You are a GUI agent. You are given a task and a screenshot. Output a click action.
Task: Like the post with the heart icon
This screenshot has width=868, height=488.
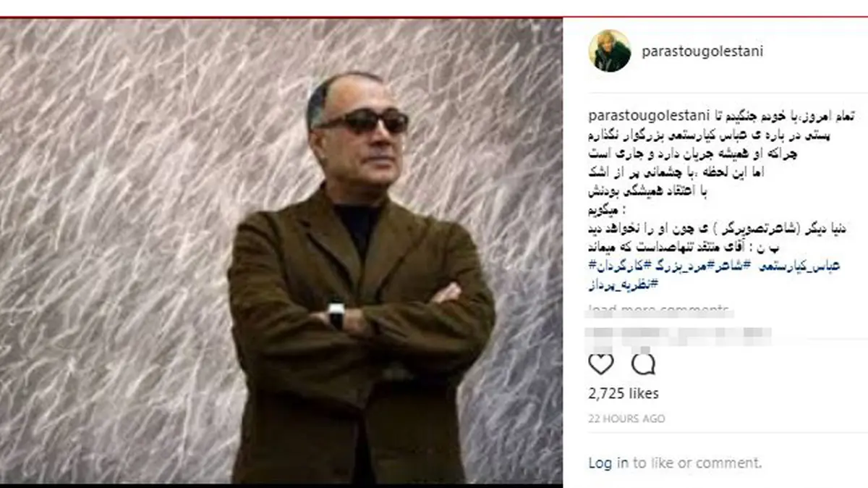[601, 363]
